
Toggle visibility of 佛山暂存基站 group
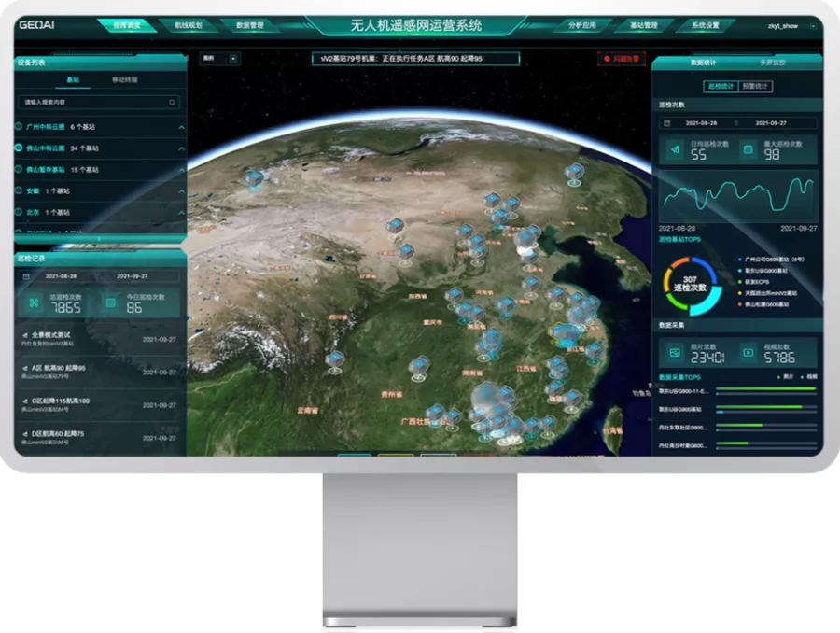[19, 169]
